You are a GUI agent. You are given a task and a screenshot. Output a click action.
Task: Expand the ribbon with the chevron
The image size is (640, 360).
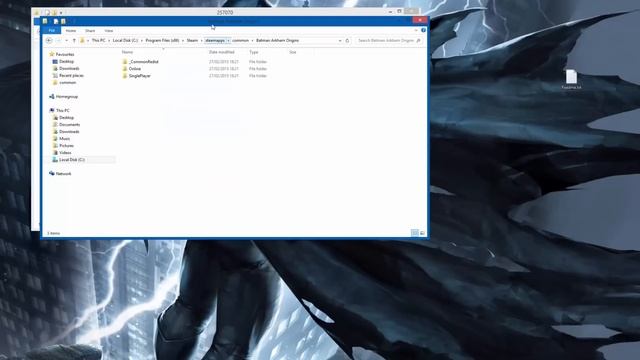coord(416,30)
